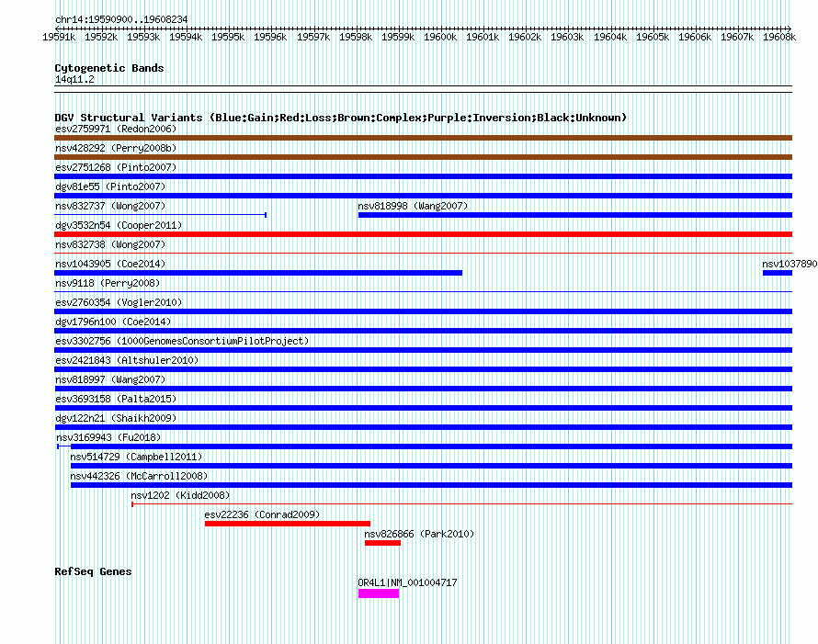Click the esv2759971 (Redon2006) brown variant bar

click(423, 138)
